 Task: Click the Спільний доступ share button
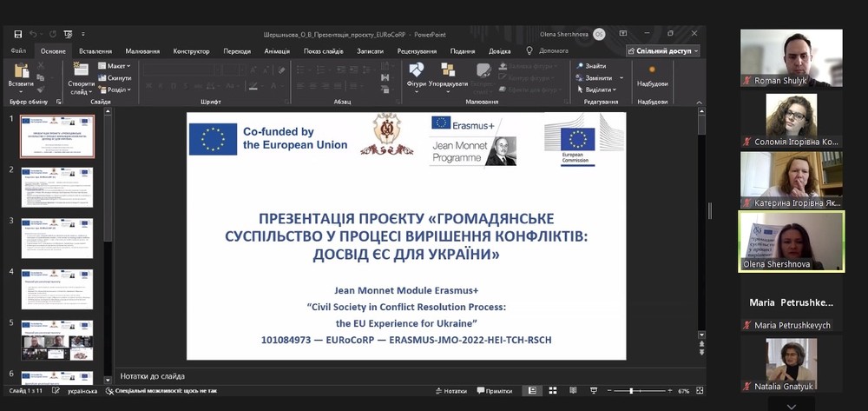pos(662,51)
